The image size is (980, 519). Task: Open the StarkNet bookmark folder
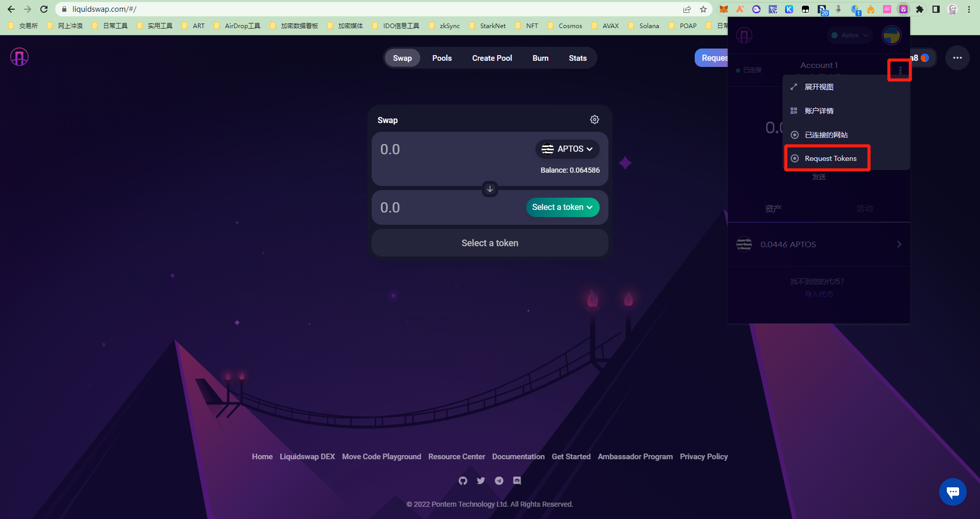coord(487,26)
